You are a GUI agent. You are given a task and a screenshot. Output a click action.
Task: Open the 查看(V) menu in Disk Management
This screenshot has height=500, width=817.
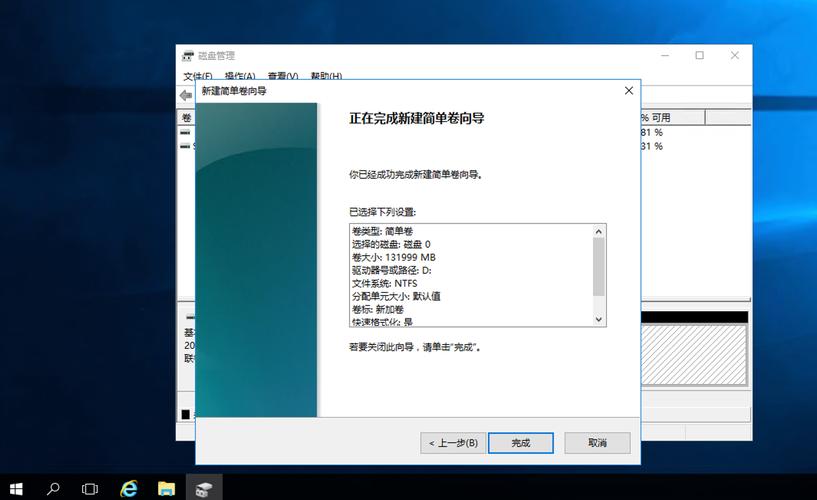tap(283, 76)
